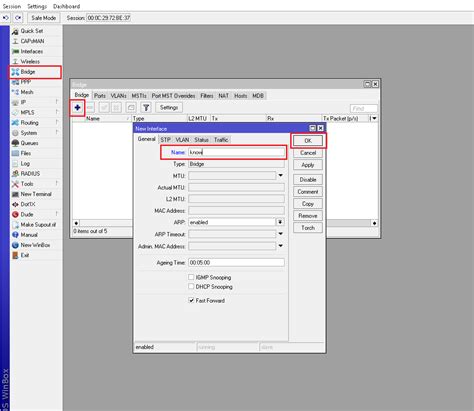Expand the IP submenu
The height and width of the screenshot is (411, 474).
(x=57, y=102)
